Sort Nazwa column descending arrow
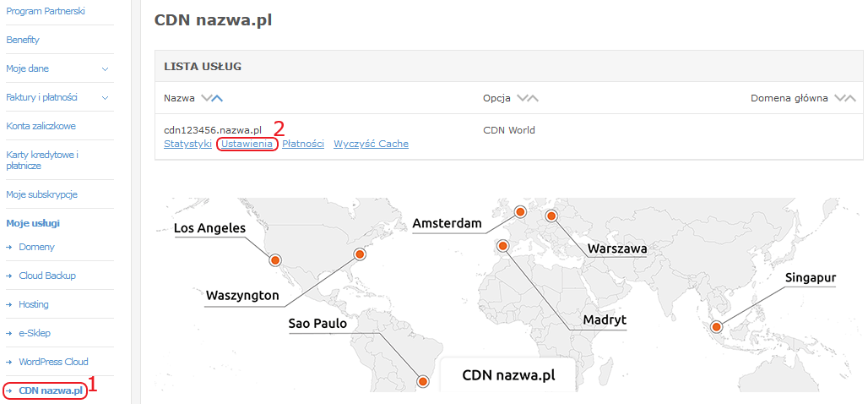Viewport: 868px width, 404px height. click(x=206, y=98)
